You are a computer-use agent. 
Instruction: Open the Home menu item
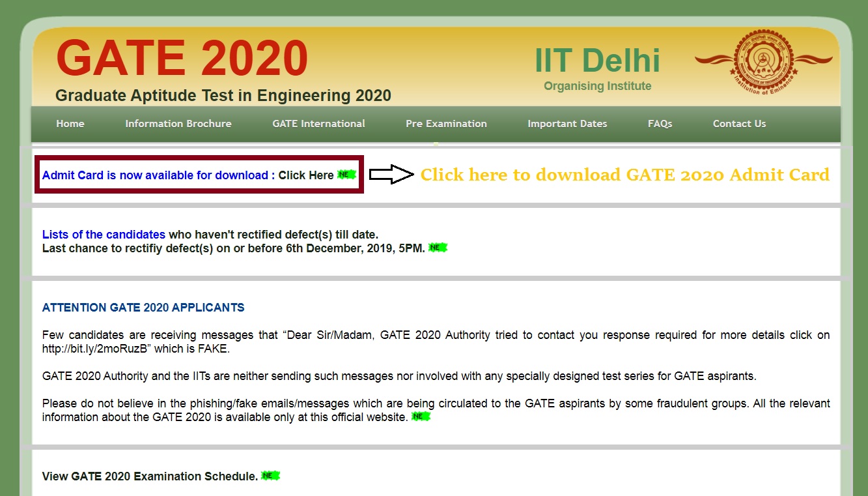click(70, 123)
